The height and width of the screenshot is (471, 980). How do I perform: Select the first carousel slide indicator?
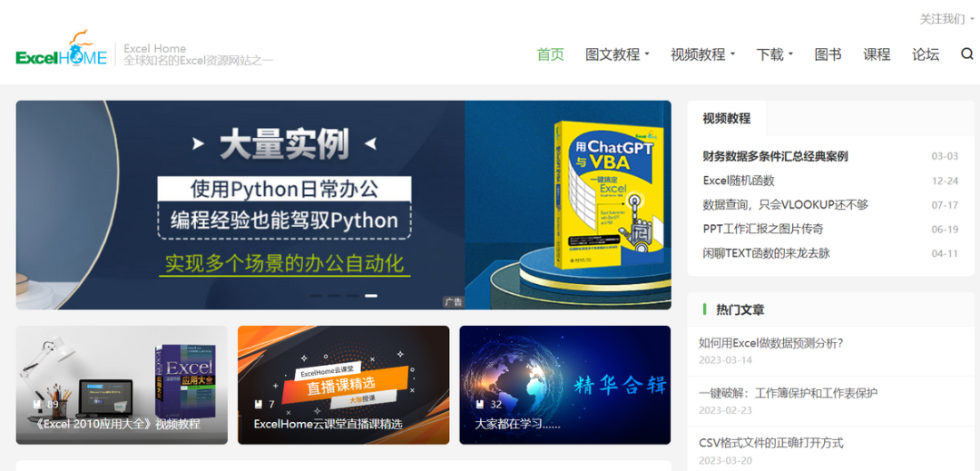(317, 296)
